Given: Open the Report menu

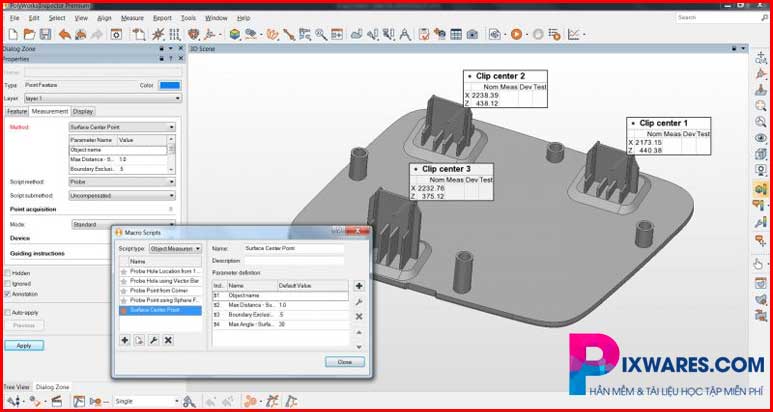Looking at the screenshot, I should coord(162,18).
